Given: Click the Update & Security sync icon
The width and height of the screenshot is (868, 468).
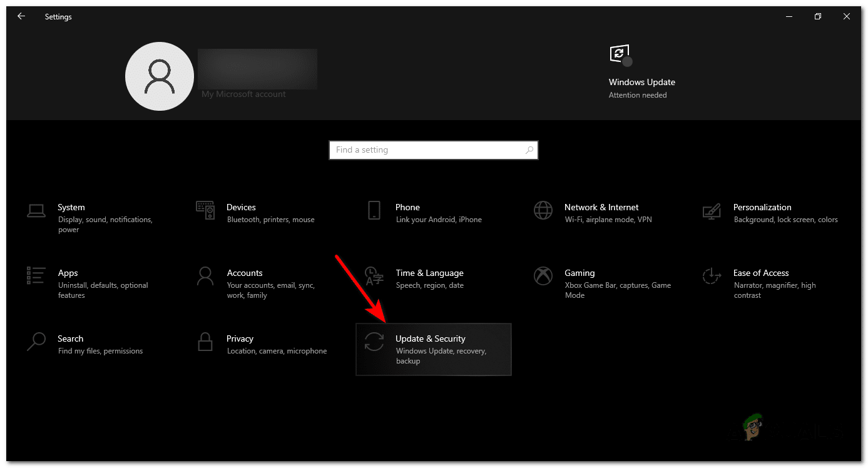Looking at the screenshot, I should (x=374, y=341).
